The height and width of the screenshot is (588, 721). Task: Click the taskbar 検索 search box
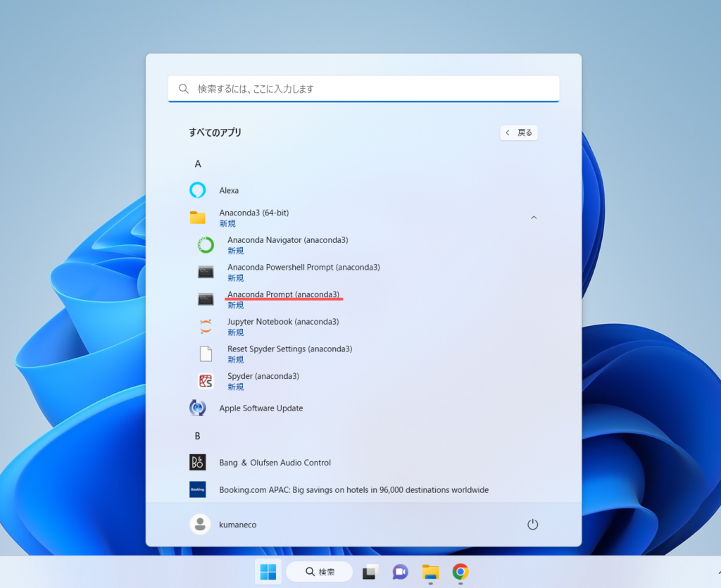click(x=320, y=572)
